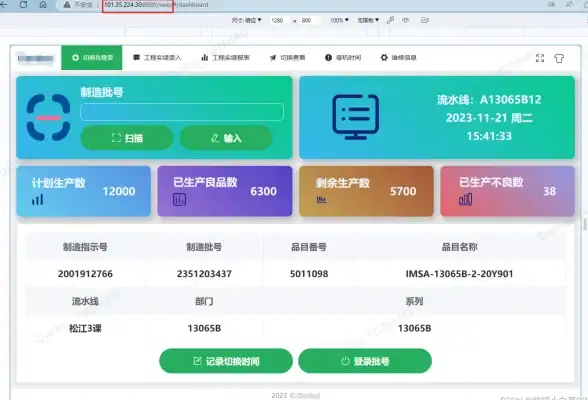Click the cell 5011098

click(309, 274)
